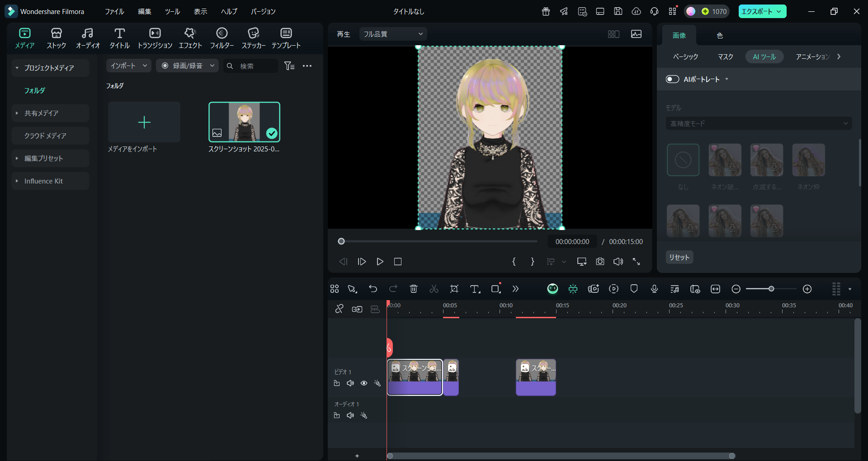Click the 1070 credits badge

[x=714, y=11]
